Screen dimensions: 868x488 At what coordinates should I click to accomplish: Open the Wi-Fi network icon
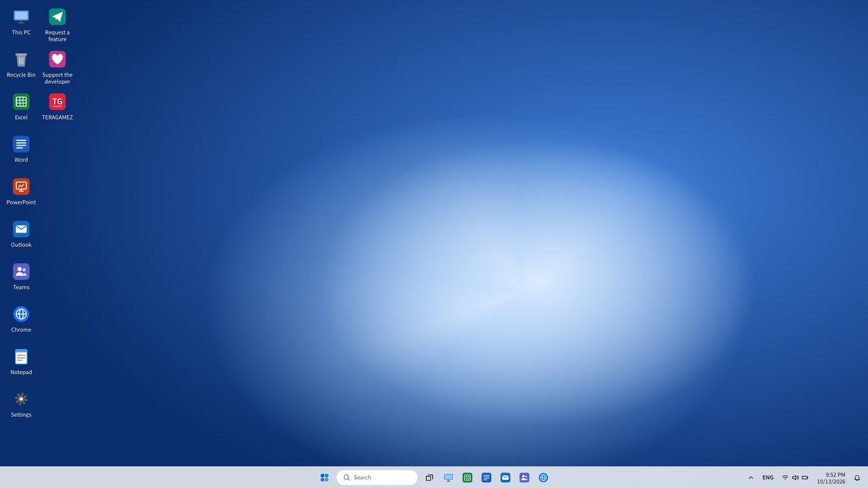tap(785, 477)
